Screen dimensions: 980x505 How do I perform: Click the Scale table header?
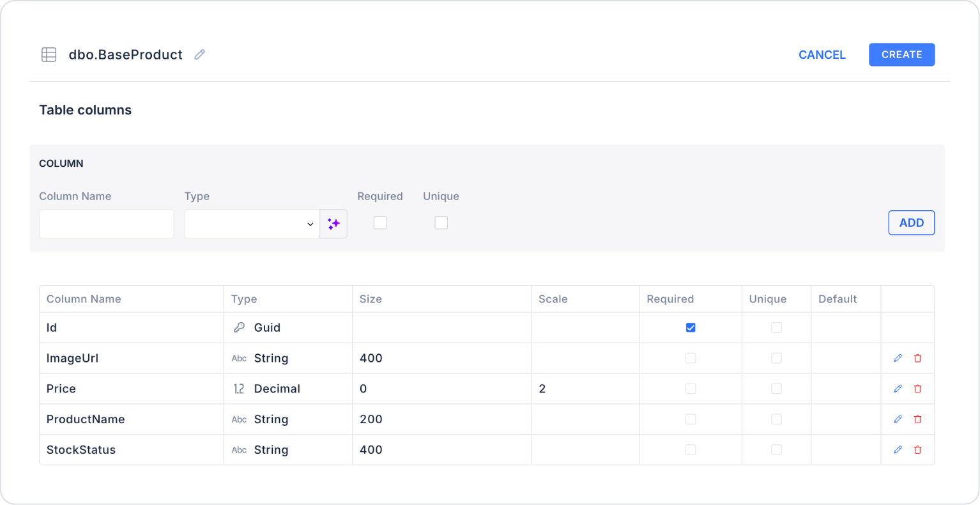pos(553,299)
